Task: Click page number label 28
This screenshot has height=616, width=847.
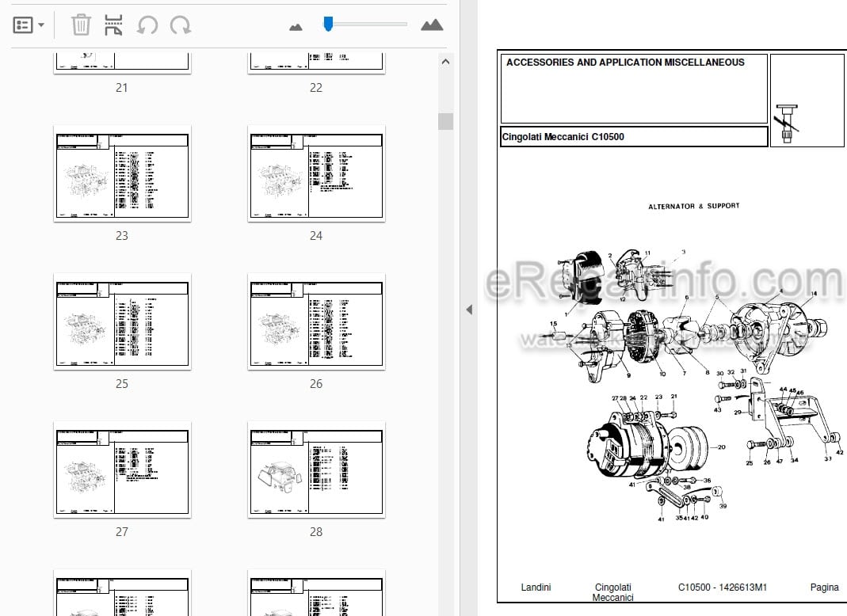Action: tap(316, 532)
